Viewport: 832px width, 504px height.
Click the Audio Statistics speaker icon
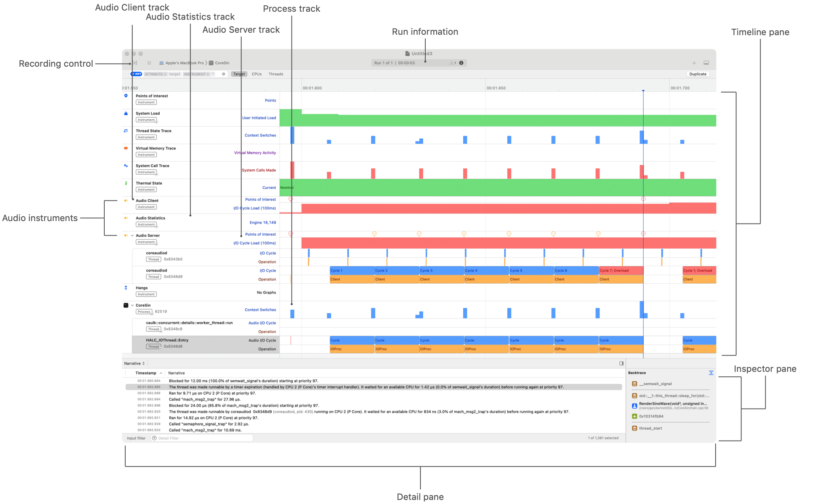pyautogui.click(x=126, y=218)
